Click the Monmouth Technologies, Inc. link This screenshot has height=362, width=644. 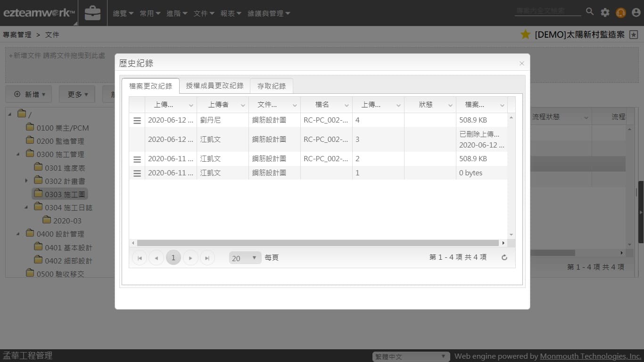(590, 356)
